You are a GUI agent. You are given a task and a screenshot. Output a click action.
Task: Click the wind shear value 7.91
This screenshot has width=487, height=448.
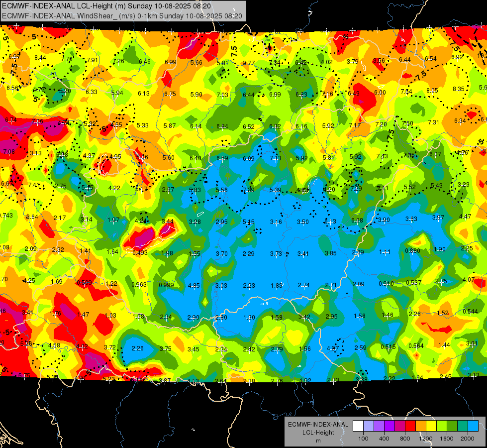coord(92,60)
